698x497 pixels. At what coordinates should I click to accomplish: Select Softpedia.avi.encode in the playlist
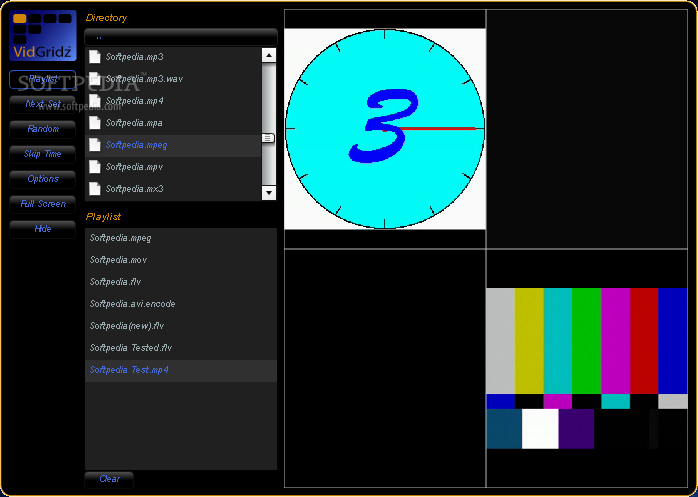(181, 304)
